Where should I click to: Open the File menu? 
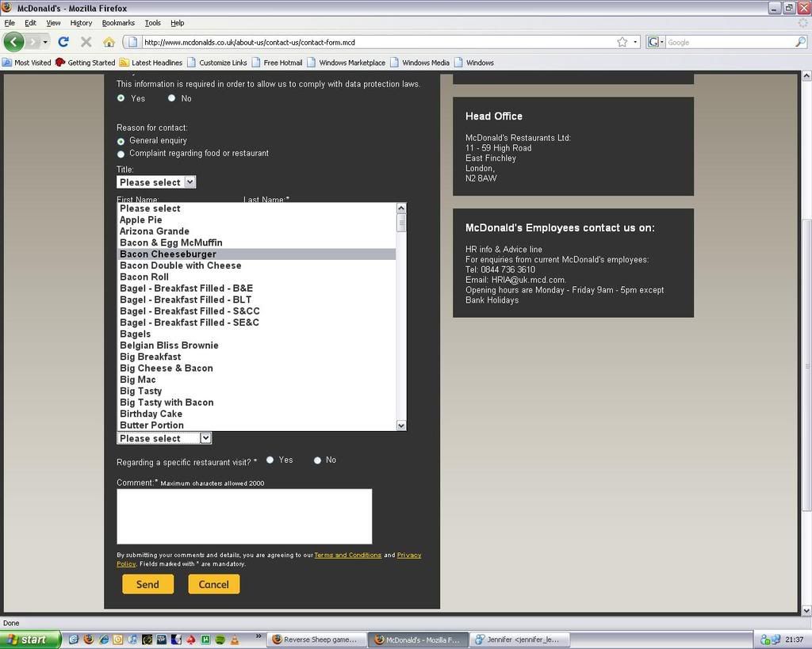(10, 23)
